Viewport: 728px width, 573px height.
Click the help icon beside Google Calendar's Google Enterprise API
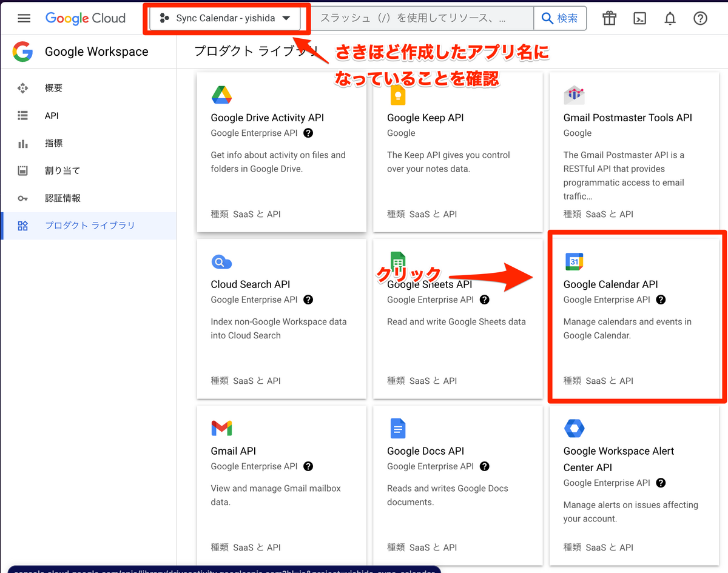click(x=661, y=300)
